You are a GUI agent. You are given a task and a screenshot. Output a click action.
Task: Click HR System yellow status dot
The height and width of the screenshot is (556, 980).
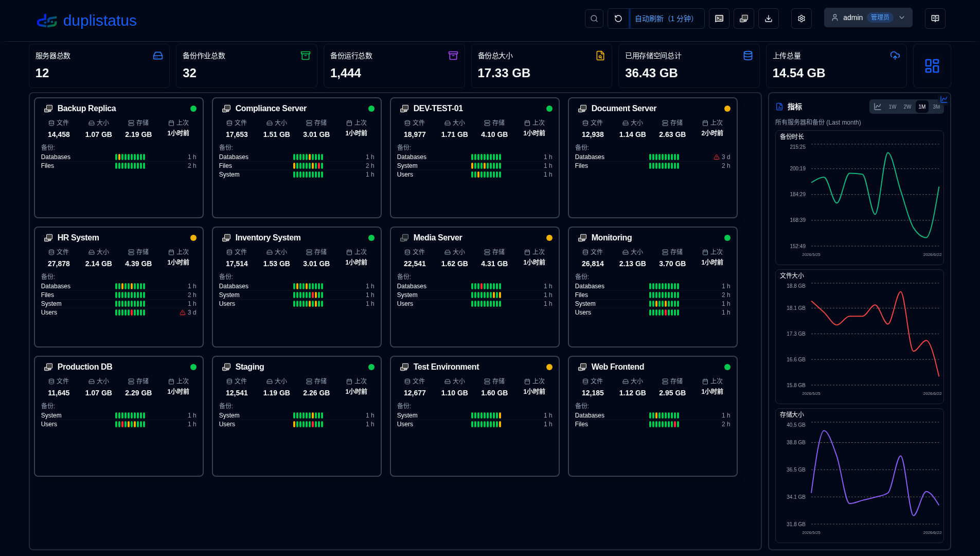(x=193, y=238)
